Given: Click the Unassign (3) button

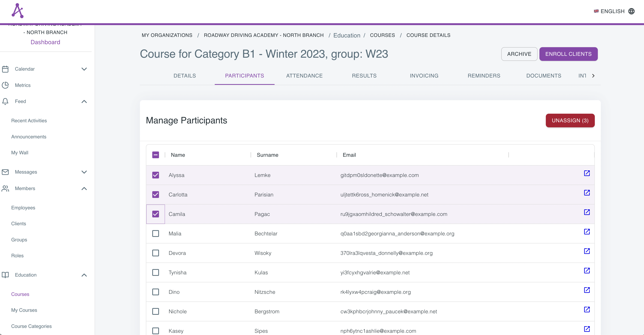Looking at the screenshot, I should 570,121.
